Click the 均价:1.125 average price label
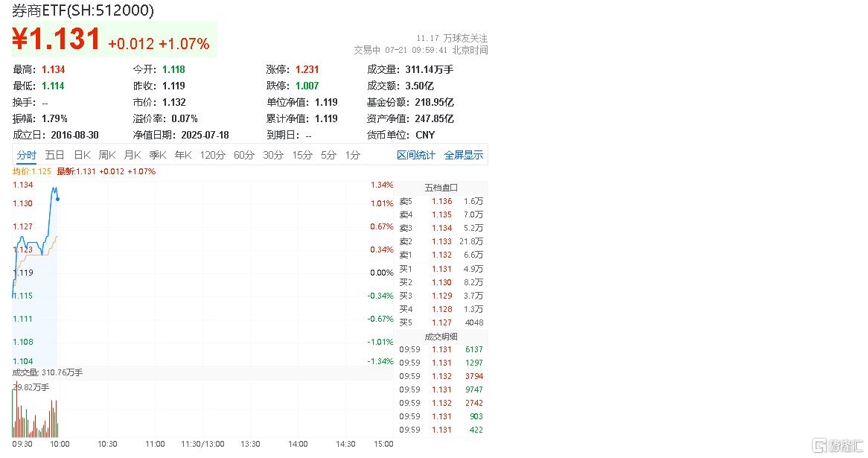Viewport: 868px width, 458px height. coord(32,172)
